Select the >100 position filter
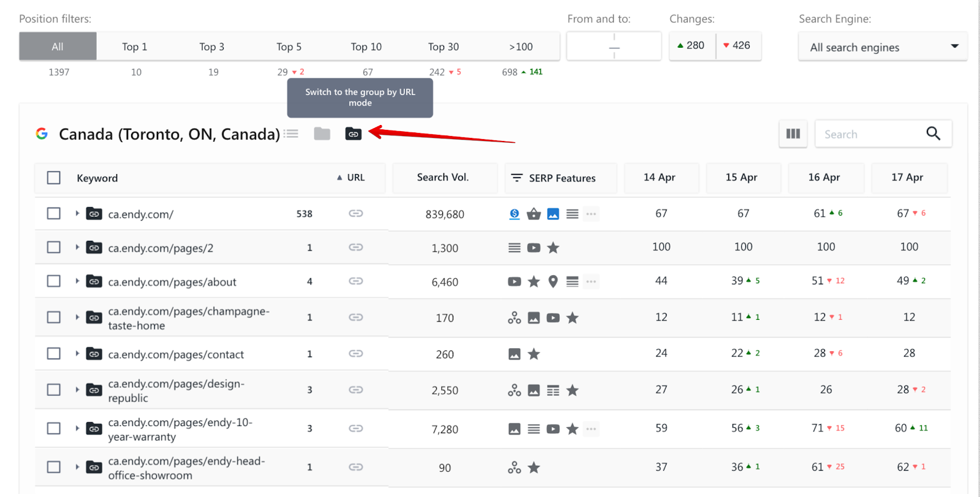Viewport: 980px width, 497px height. (x=521, y=47)
